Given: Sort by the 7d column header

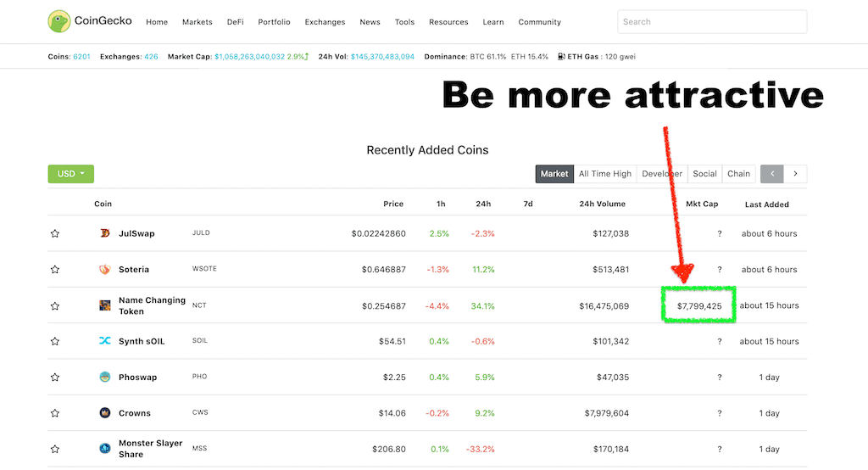Looking at the screenshot, I should click(x=528, y=204).
